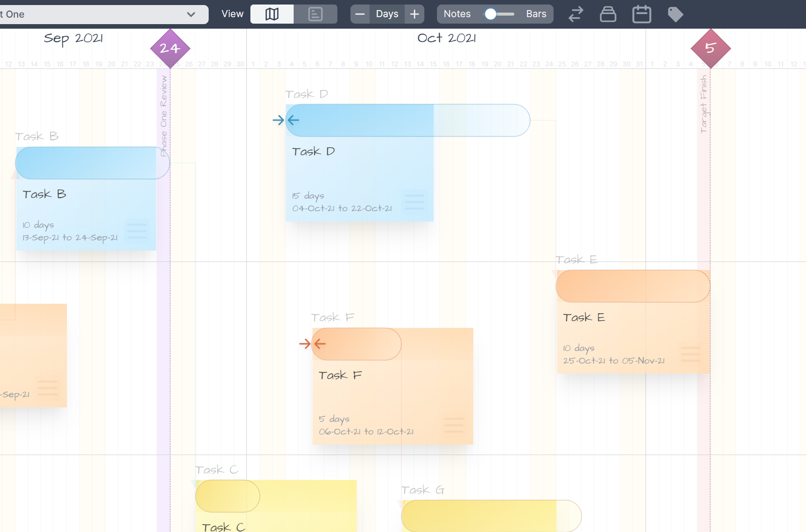Click the '5 days' duration on Task F

click(334, 419)
